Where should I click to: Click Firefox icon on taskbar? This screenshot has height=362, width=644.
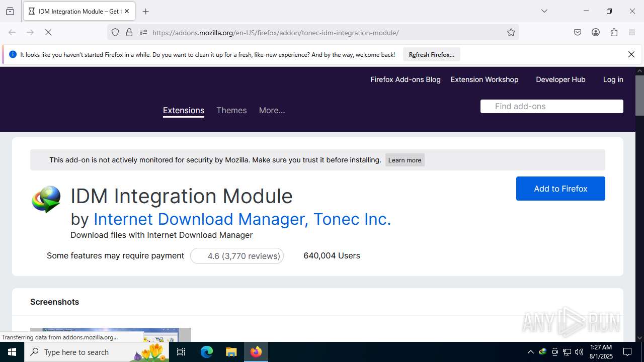tap(256, 352)
